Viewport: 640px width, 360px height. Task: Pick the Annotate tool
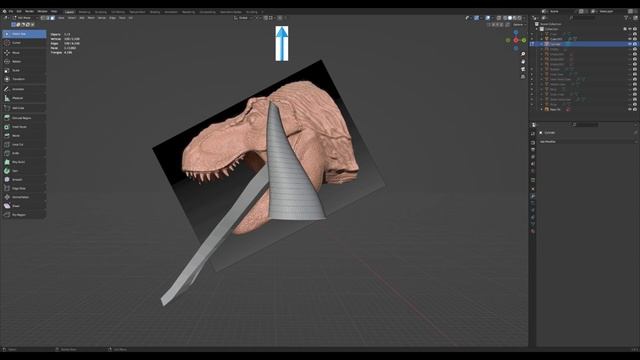click(x=24, y=89)
